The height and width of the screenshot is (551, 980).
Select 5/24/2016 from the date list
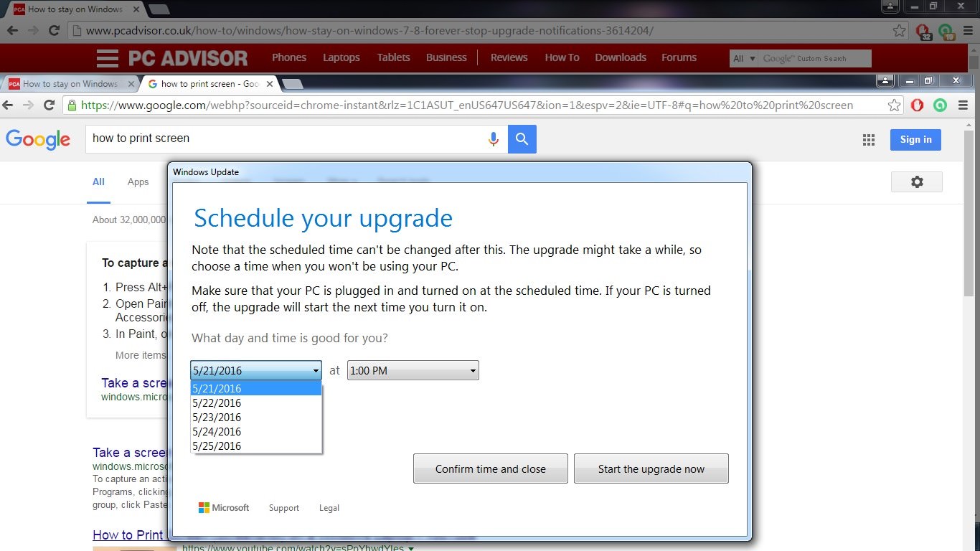pyautogui.click(x=256, y=431)
